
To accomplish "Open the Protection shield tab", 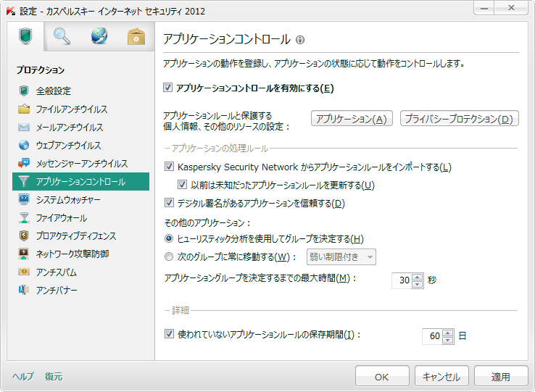I will 25,36.
